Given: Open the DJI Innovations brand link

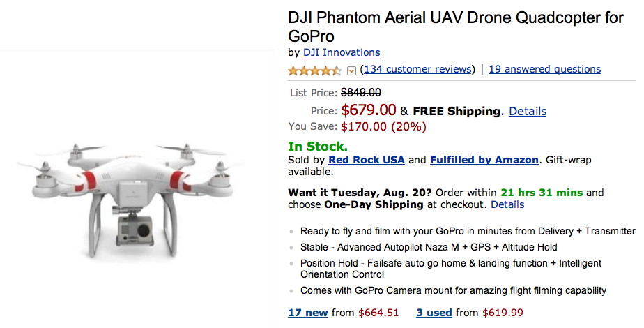Looking at the screenshot, I should pyautogui.click(x=342, y=52).
